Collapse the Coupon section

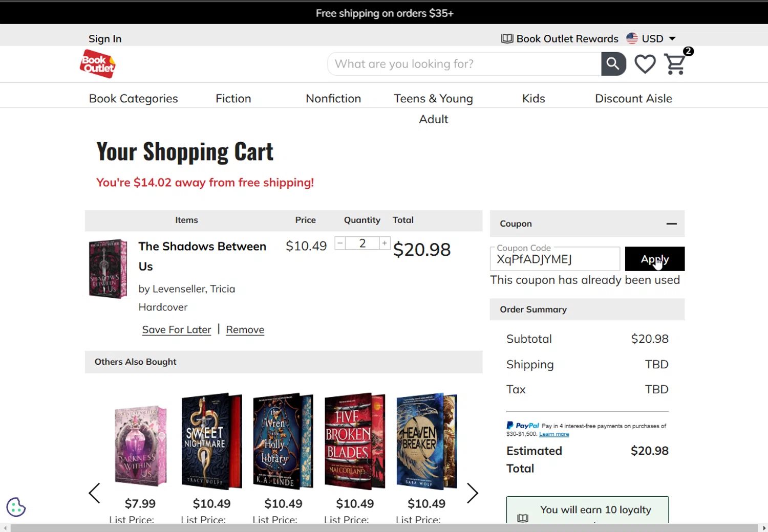[x=671, y=224]
